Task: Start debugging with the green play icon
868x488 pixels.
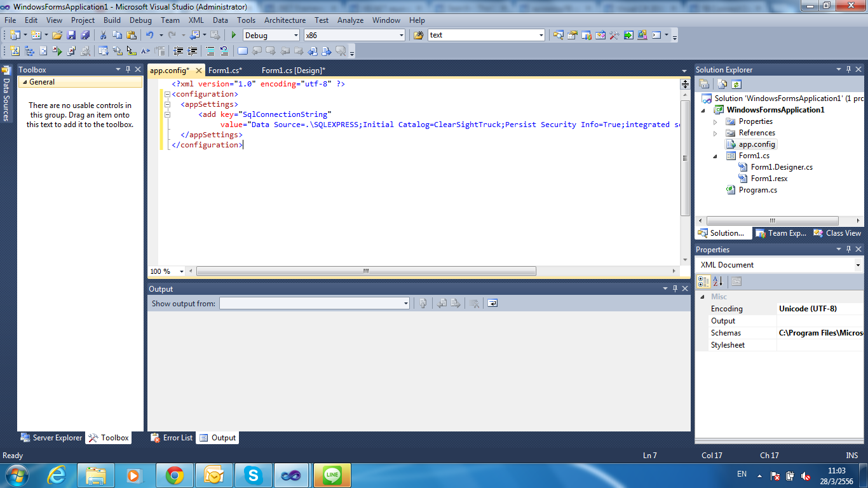Action: coord(234,35)
